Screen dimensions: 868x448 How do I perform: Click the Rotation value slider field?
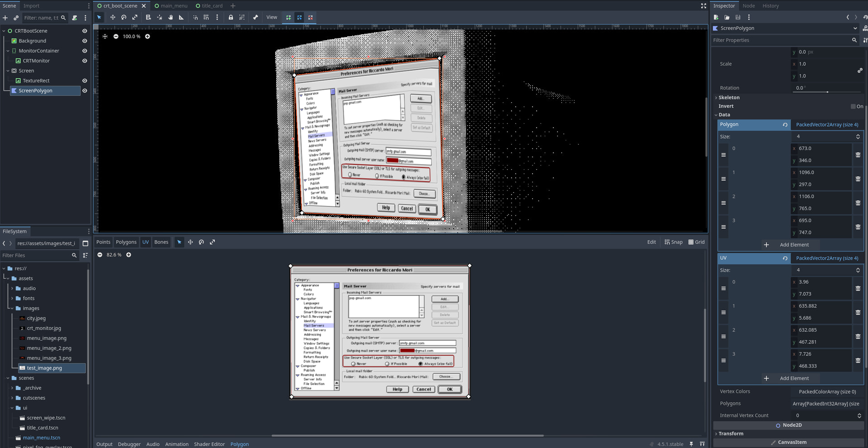[x=827, y=88]
